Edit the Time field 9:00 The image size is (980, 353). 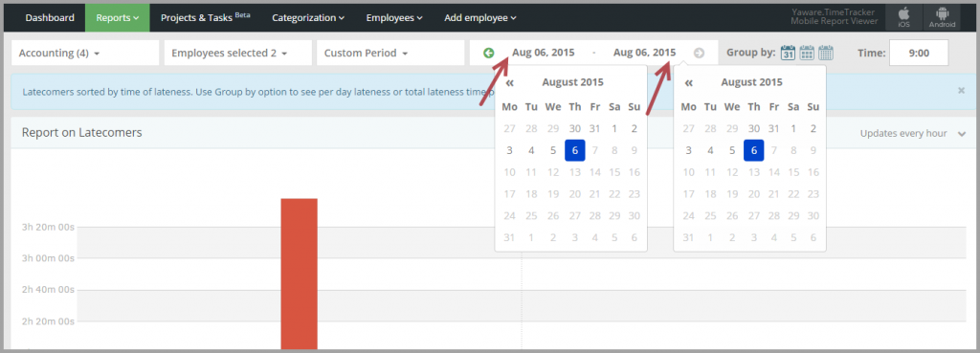tap(919, 54)
